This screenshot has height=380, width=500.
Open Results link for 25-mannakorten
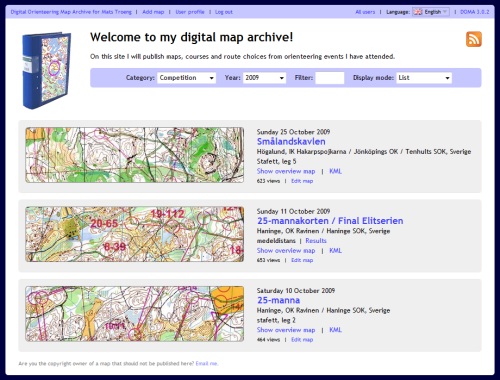click(316, 241)
